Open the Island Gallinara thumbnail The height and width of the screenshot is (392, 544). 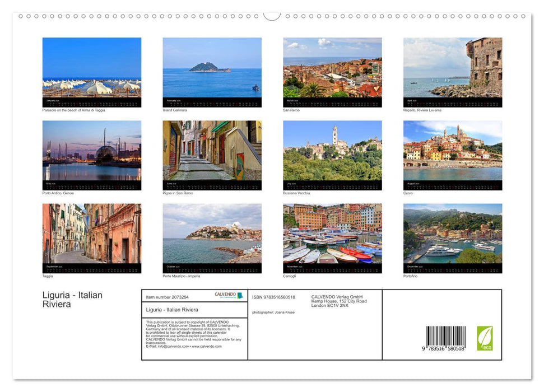[x=212, y=70]
